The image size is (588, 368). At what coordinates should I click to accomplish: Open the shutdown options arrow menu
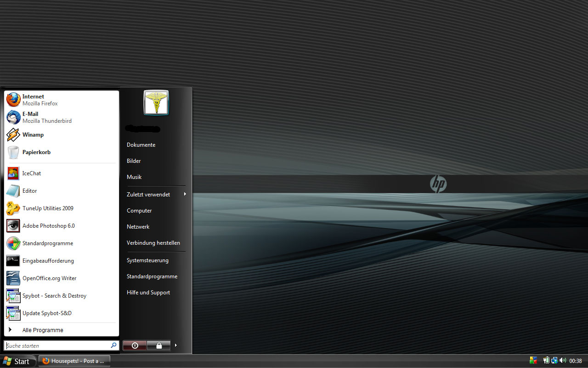tap(176, 345)
